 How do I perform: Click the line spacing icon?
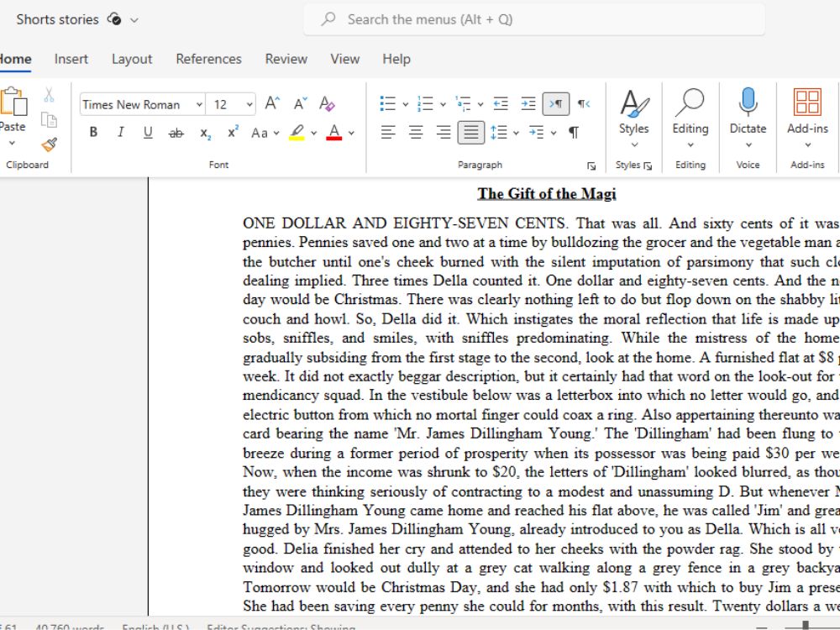pos(499,133)
